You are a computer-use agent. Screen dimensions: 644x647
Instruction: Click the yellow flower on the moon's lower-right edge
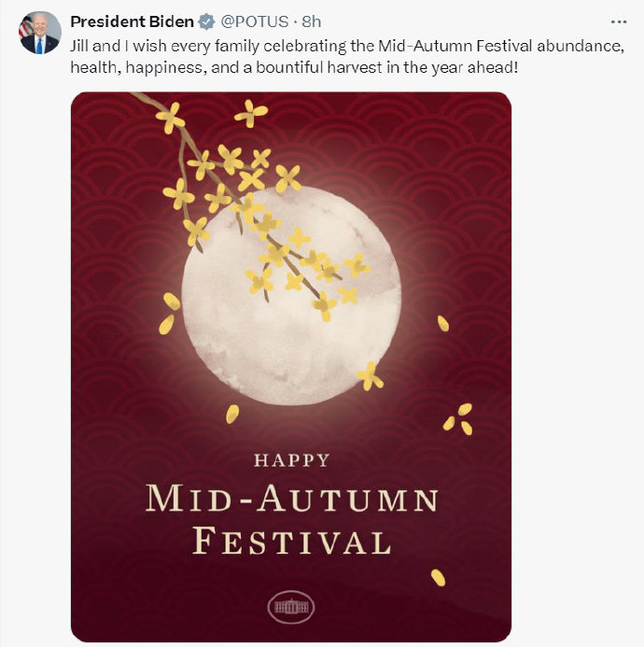370,376
